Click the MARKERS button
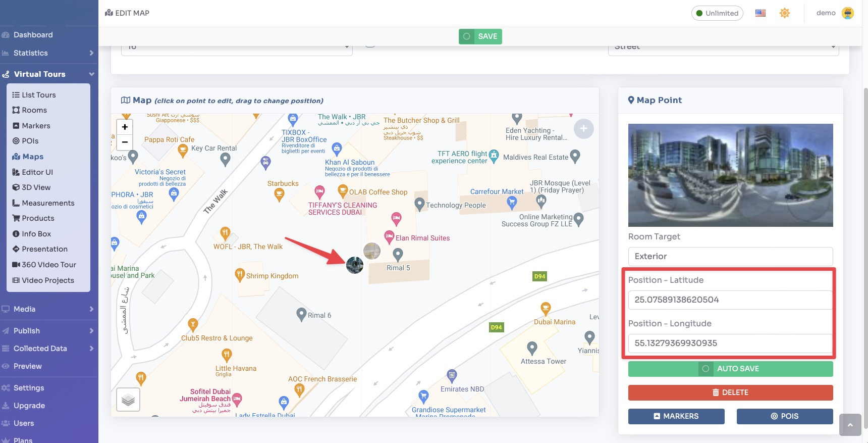This screenshot has width=868, height=443. [676, 416]
